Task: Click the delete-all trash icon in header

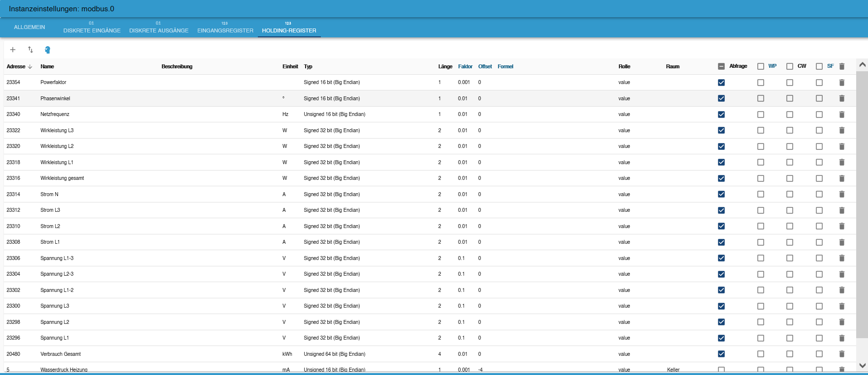Action: pyautogui.click(x=841, y=66)
